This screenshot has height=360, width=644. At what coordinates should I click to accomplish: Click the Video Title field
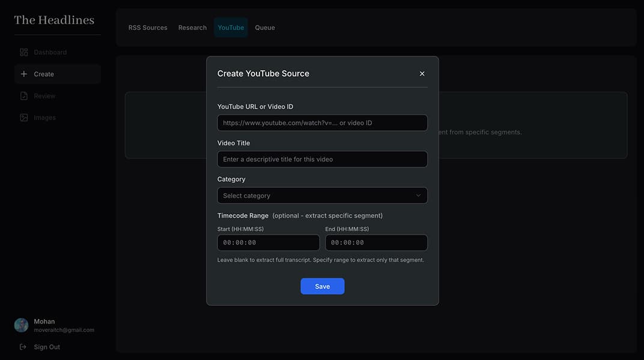tap(322, 159)
